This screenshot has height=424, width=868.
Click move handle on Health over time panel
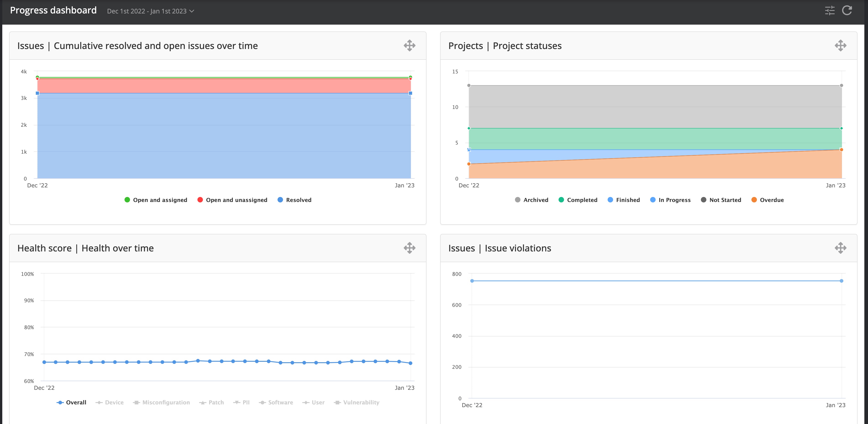(x=409, y=248)
